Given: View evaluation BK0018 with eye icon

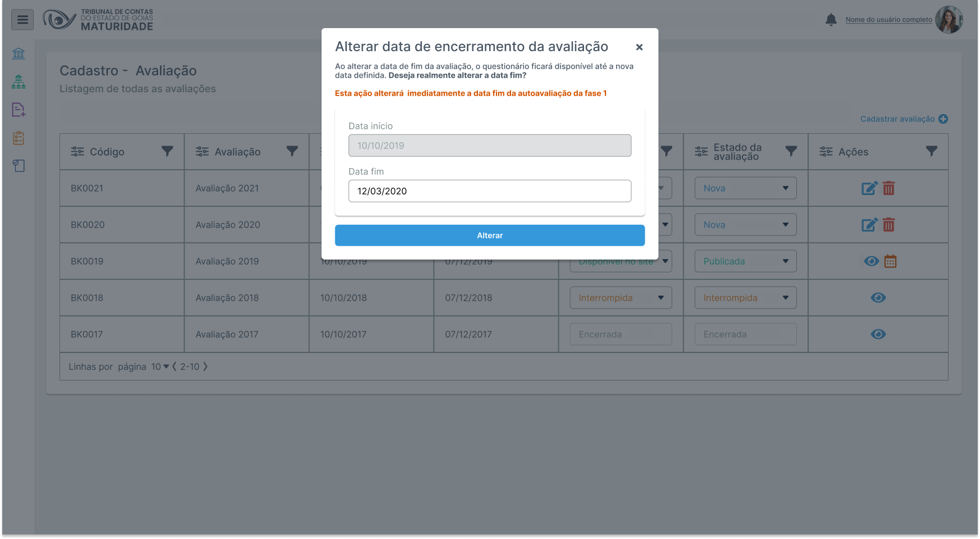Looking at the screenshot, I should [x=878, y=298].
